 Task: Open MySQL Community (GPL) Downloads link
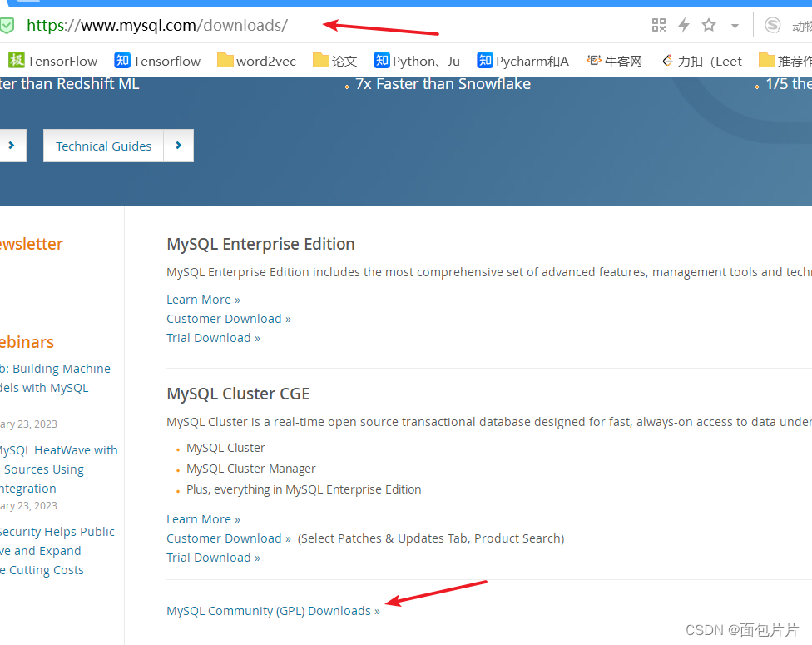pos(273,611)
